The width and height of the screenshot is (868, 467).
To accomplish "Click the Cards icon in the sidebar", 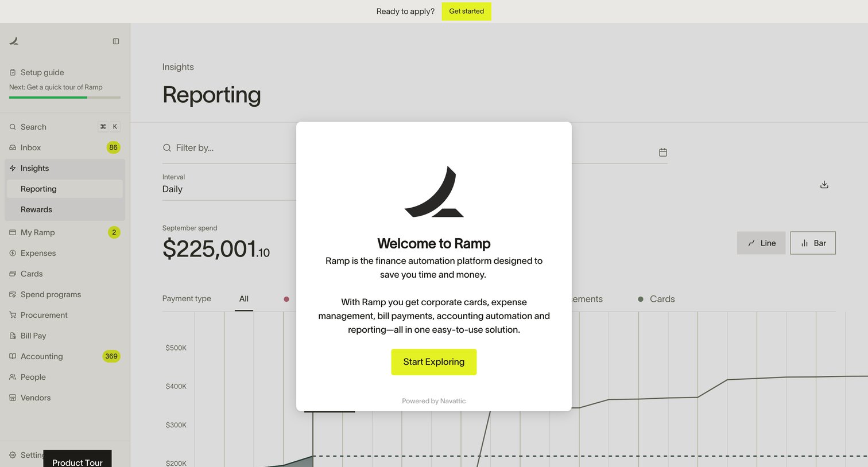I will pyautogui.click(x=13, y=274).
